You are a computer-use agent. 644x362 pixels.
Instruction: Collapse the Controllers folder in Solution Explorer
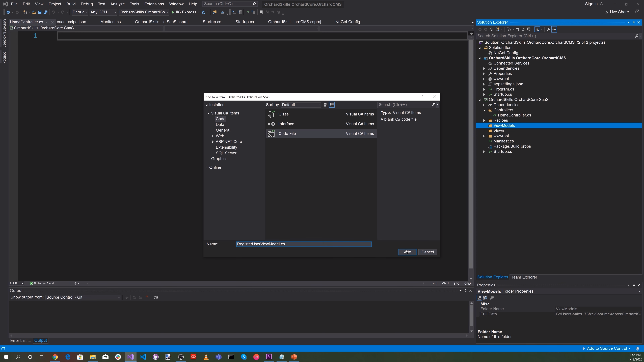coord(484,110)
